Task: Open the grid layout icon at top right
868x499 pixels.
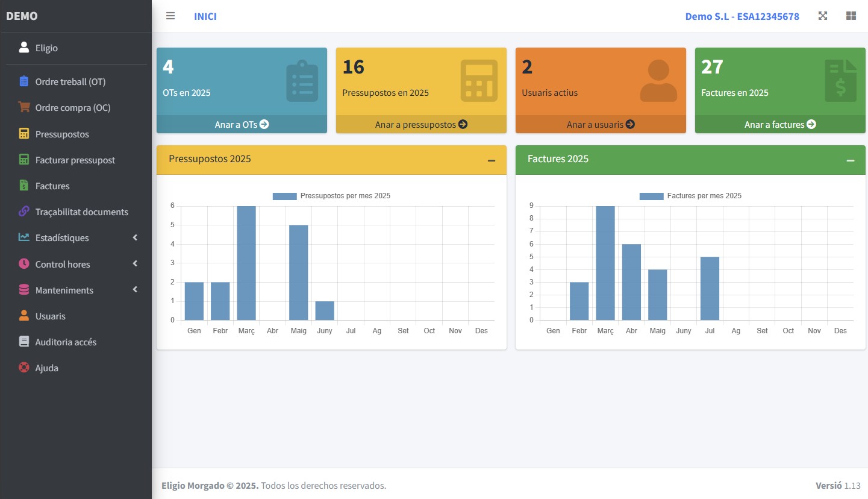Action: [851, 16]
